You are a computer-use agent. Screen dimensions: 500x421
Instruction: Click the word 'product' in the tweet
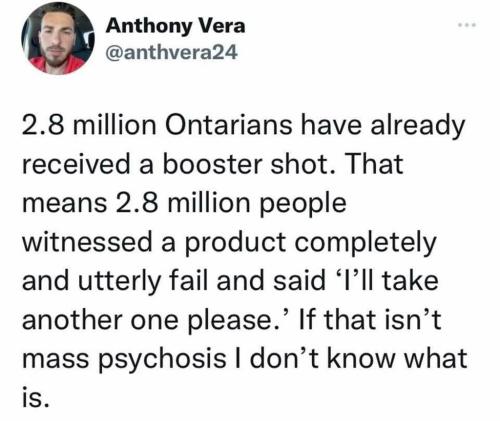[x=235, y=243]
